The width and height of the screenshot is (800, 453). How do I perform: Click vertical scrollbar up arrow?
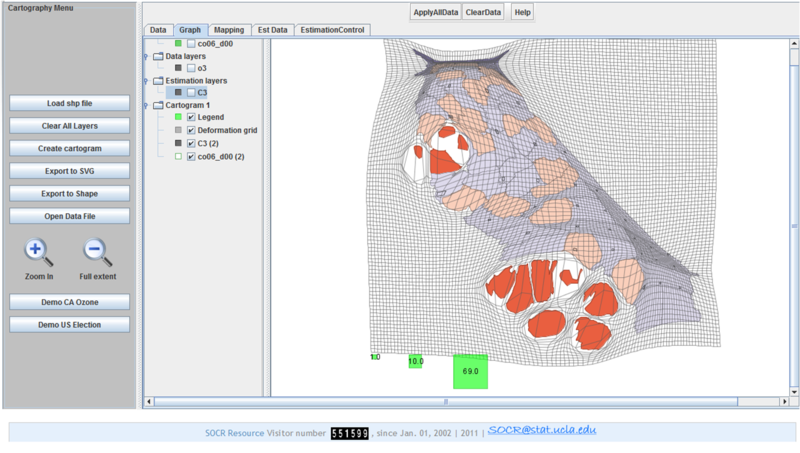click(794, 44)
